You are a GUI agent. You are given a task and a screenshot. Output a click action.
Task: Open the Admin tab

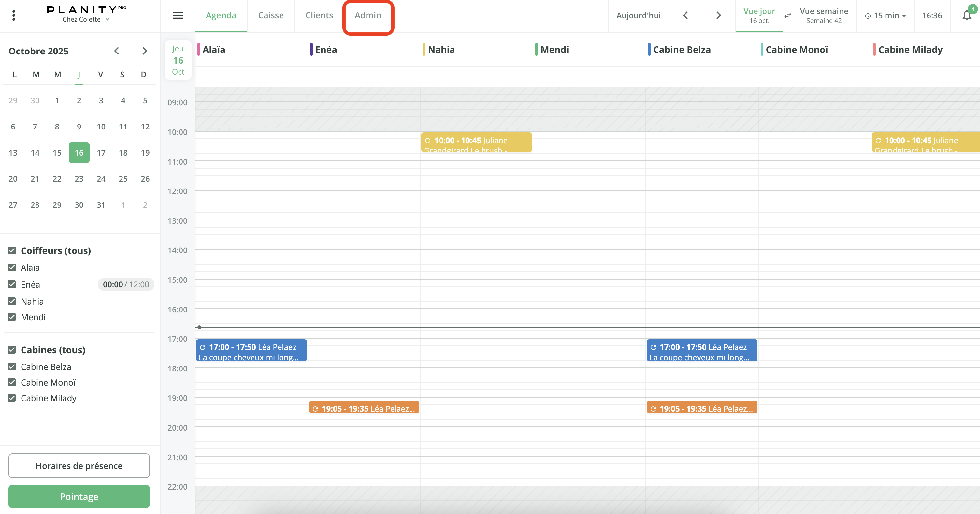tap(367, 15)
